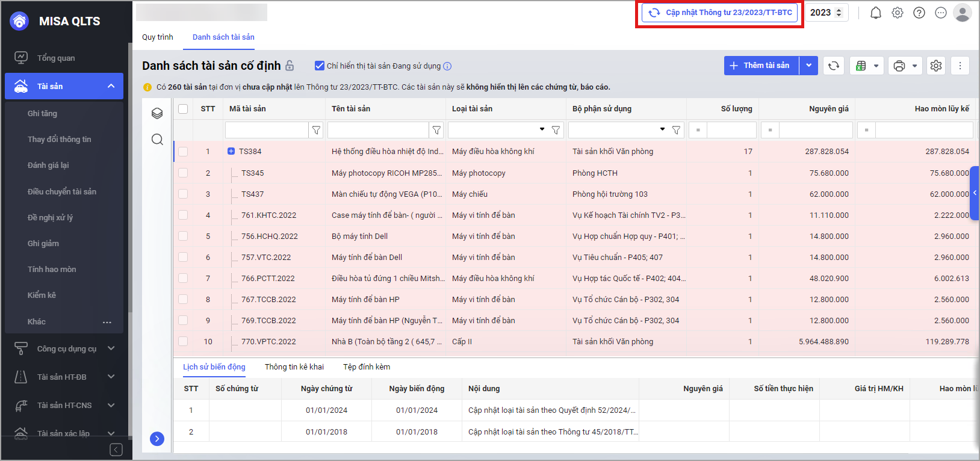Viewport: 980px width, 461px height.
Task: Click Cập nhật Thông tư 23/2023/TT-BTC button
Action: point(720,13)
